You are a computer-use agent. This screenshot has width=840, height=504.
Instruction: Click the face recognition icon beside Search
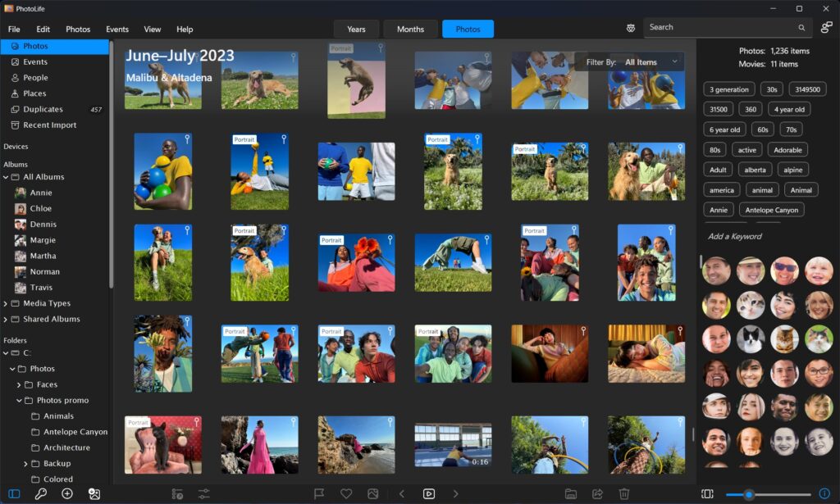point(631,28)
